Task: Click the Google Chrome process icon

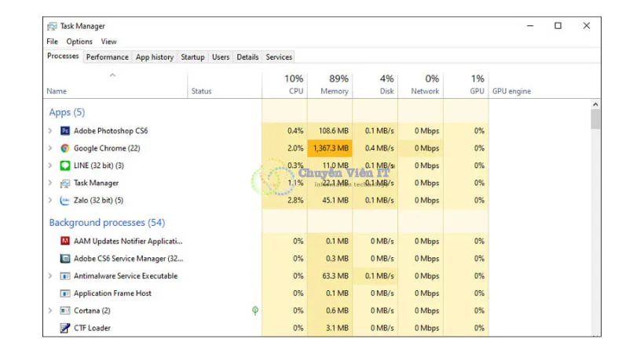Action: tap(65, 148)
